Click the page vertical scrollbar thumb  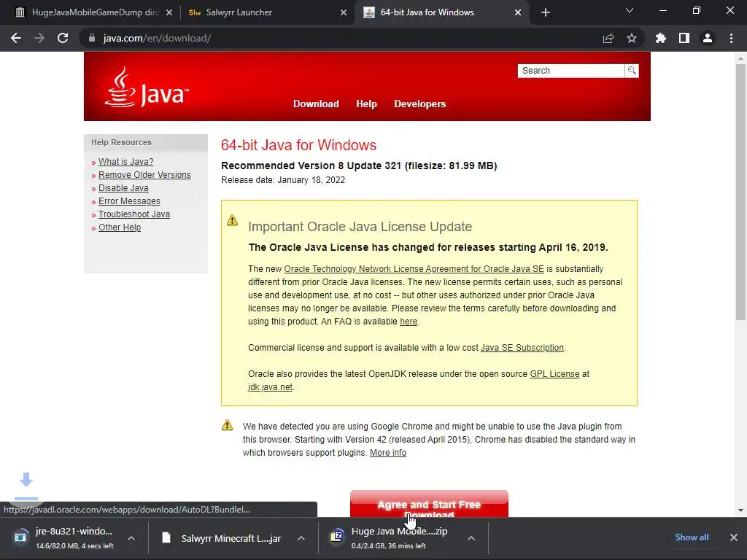740,192
